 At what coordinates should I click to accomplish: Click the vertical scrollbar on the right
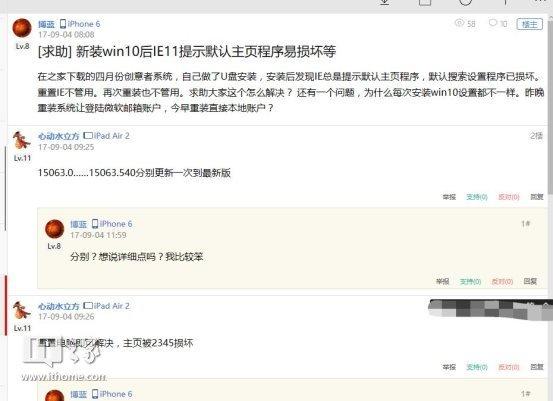click(551, 106)
